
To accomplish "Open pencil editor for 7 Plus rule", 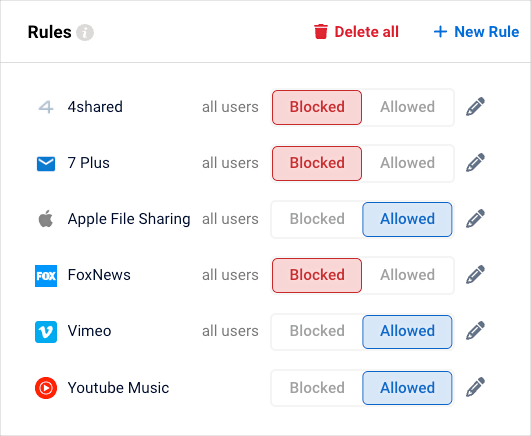I will click(x=475, y=163).
